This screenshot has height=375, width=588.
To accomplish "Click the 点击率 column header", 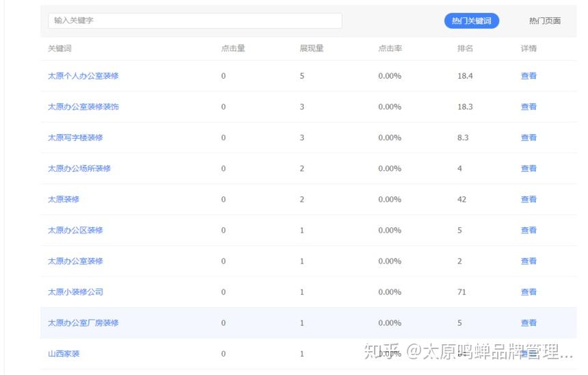I will tap(390, 49).
